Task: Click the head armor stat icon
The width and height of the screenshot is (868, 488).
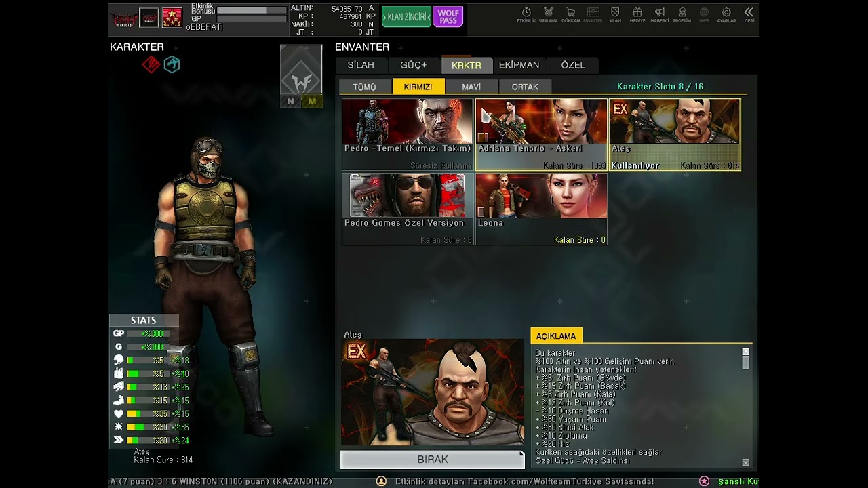Action: pos(119,360)
